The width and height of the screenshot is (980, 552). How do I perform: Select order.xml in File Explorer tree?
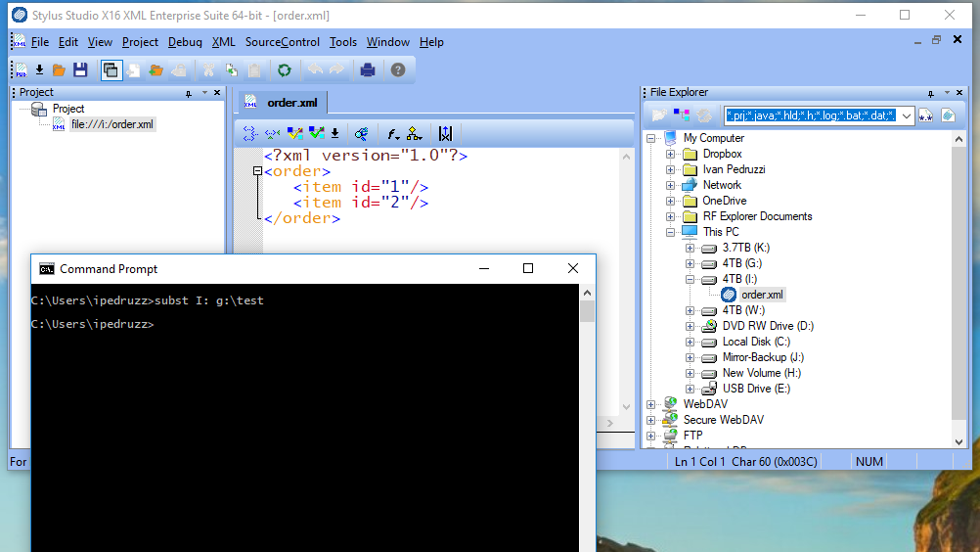pos(761,295)
